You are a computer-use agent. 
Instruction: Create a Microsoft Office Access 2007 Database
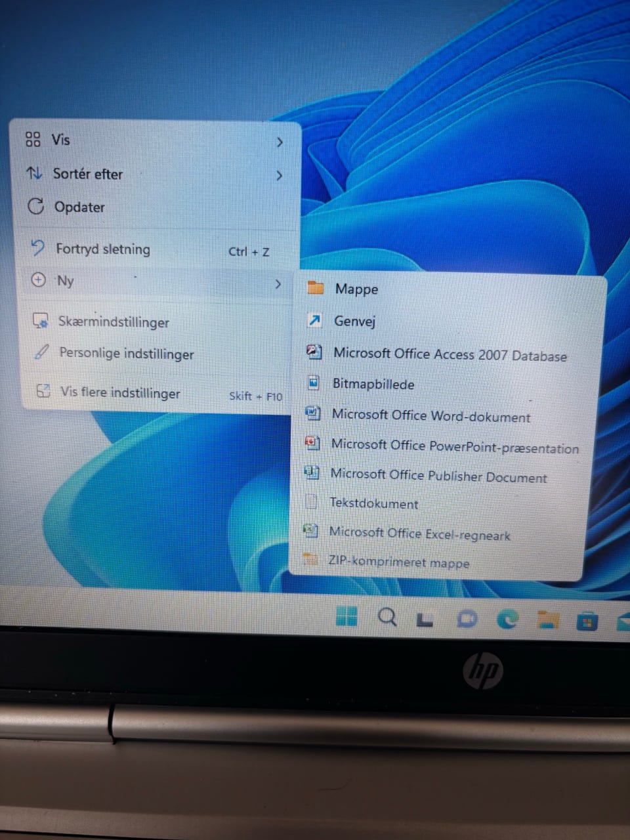(449, 354)
